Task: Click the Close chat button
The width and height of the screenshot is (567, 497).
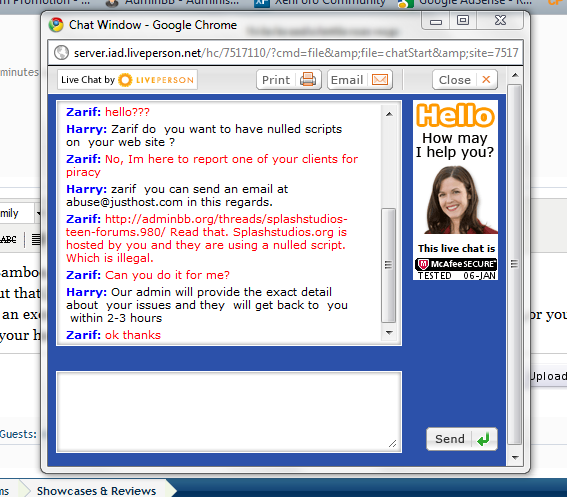Action: click(x=465, y=80)
